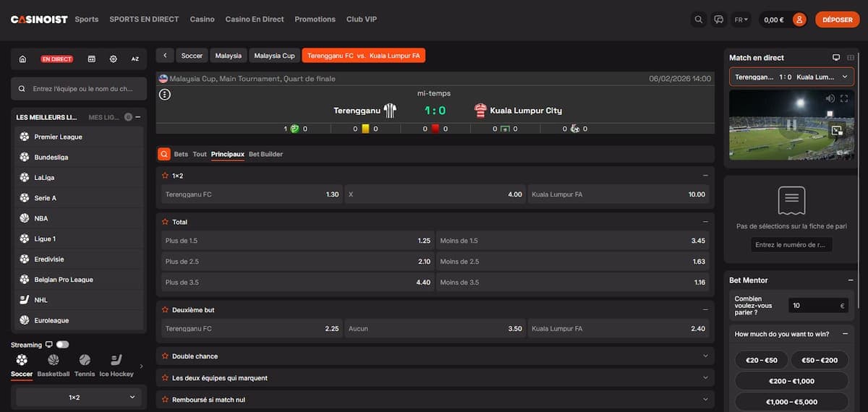Switch to the Bet Builder tab

pos(265,154)
